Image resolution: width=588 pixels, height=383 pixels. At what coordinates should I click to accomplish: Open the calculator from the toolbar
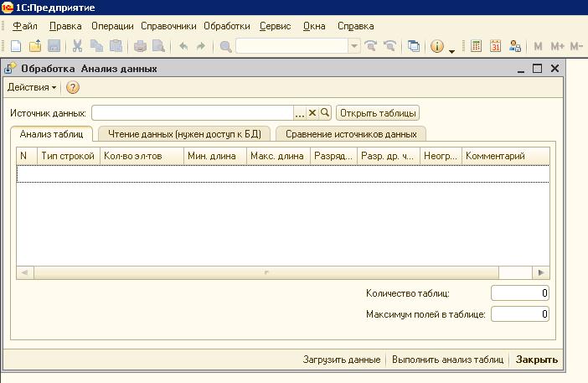[x=477, y=47]
